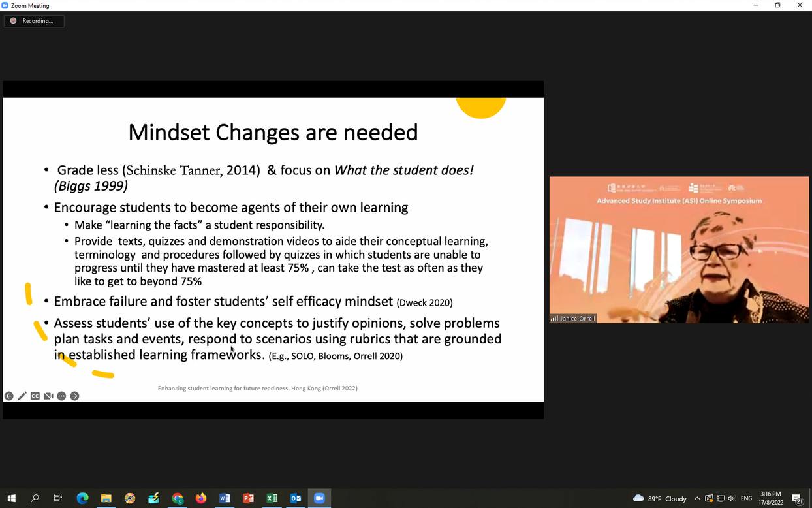Open Windows Start menu
This screenshot has width=812, height=508.
pos(11,498)
